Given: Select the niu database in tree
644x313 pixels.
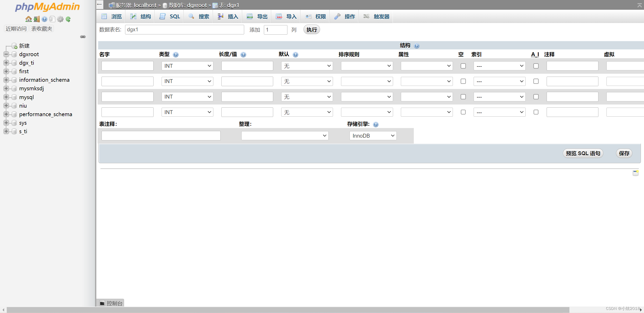Looking at the screenshot, I should click(23, 106).
